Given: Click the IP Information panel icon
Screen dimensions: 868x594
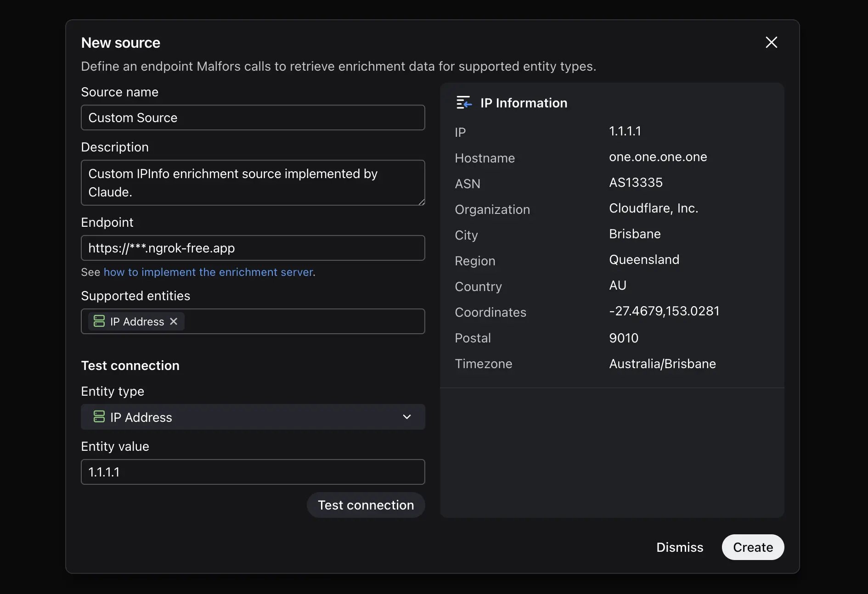Looking at the screenshot, I should [464, 103].
